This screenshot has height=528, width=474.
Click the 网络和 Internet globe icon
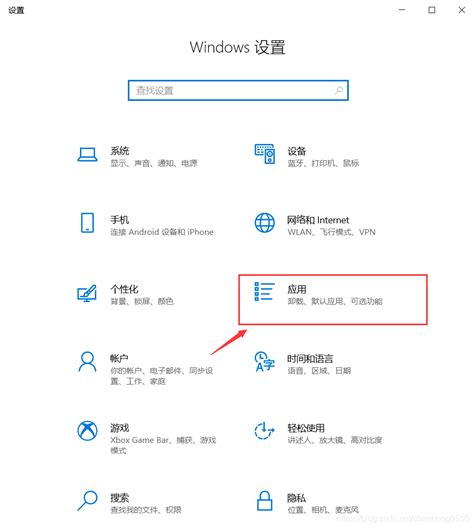(265, 223)
